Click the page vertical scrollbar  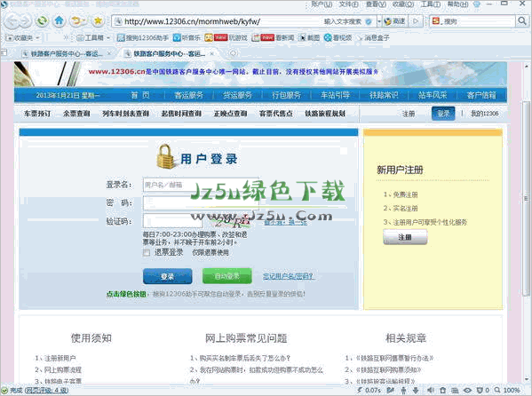[527, 199]
